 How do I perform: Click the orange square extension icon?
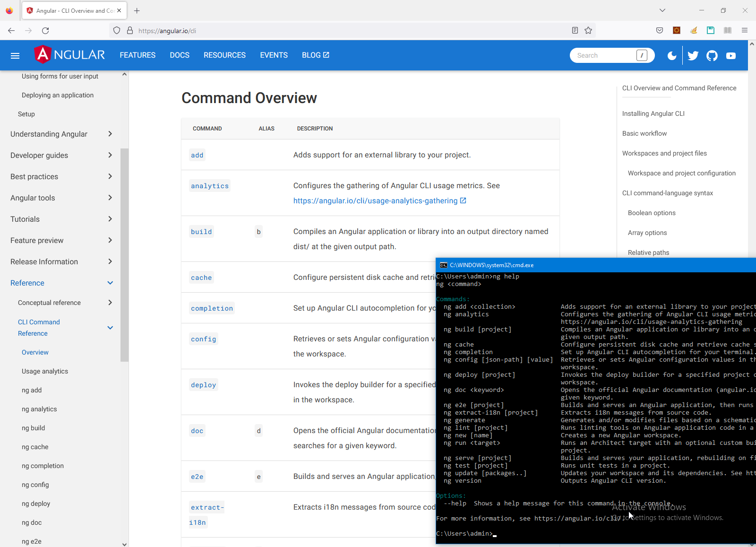pos(677,31)
